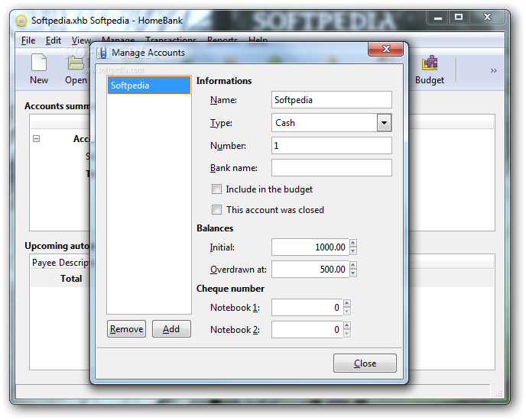Tick This account was closed checkbox
The width and height of the screenshot is (526, 420).
[216, 210]
